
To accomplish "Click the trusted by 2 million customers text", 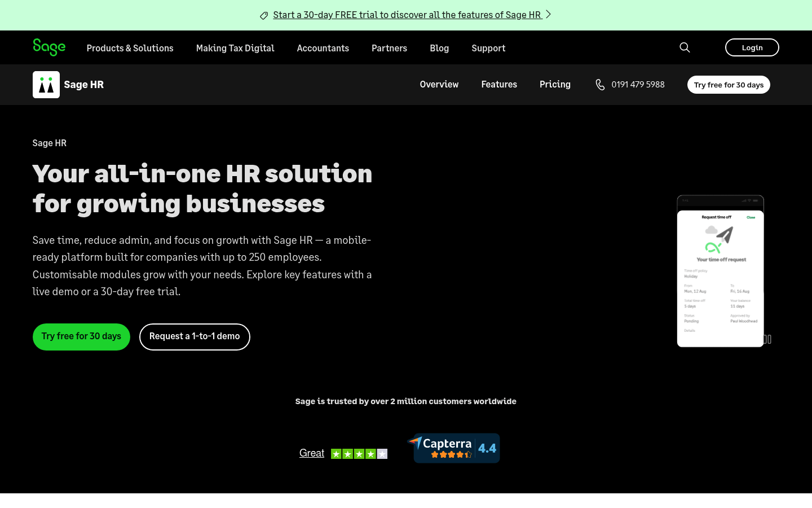I will pyautogui.click(x=406, y=401).
